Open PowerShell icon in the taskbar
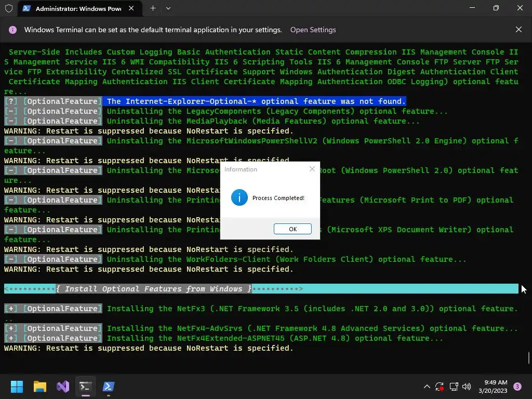This screenshot has height=399, width=532. tap(109, 387)
